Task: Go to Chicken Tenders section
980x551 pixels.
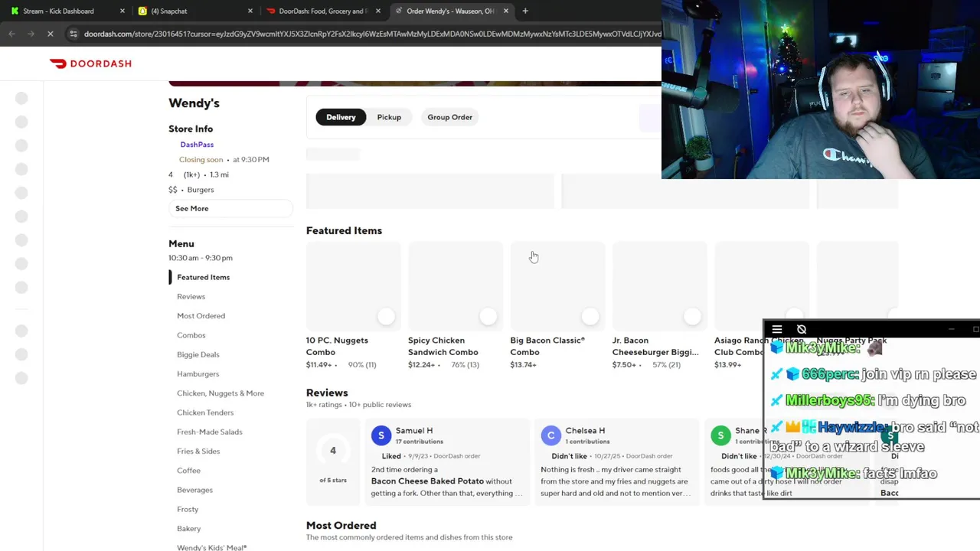Action: coord(205,412)
